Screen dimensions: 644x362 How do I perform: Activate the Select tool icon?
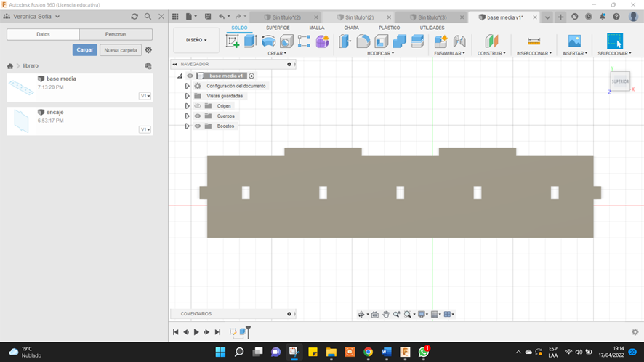click(x=615, y=41)
